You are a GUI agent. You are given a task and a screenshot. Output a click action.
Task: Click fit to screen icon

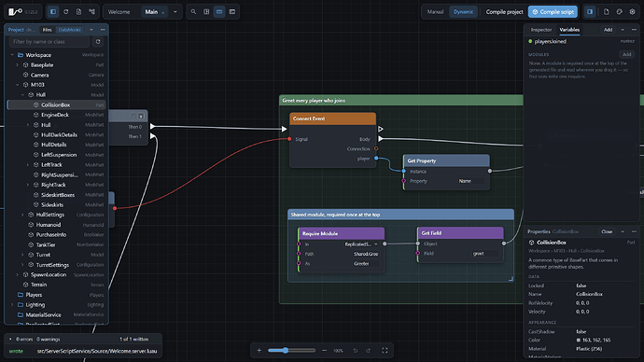pyautogui.click(x=385, y=350)
